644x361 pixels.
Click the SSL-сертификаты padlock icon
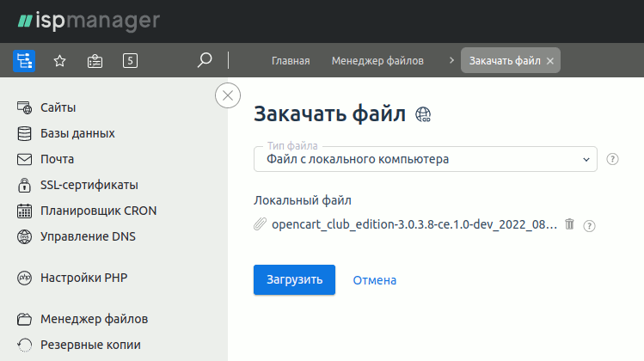[24, 185]
